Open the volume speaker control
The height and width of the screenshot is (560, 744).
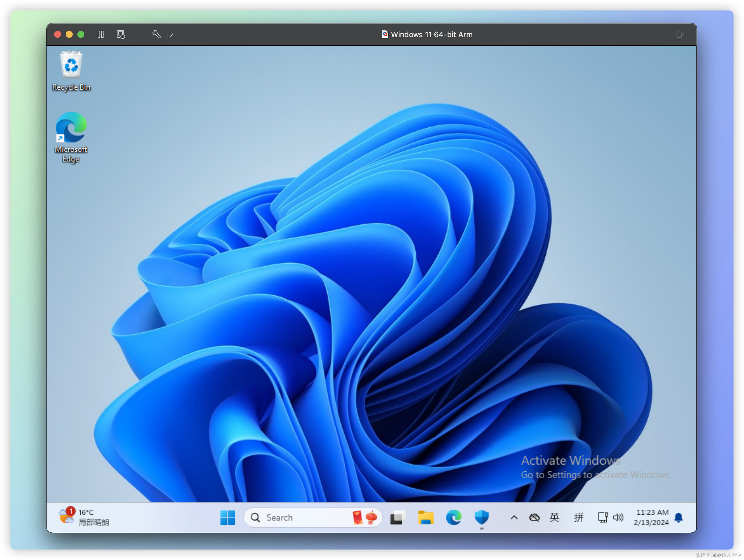pyautogui.click(x=618, y=517)
